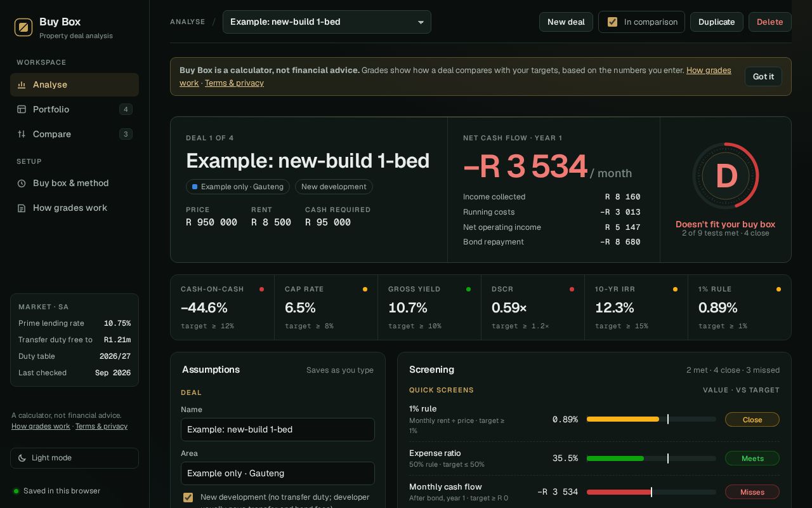812x508 pixels.
Task: Open the Compare page
Action: (74, 134)
